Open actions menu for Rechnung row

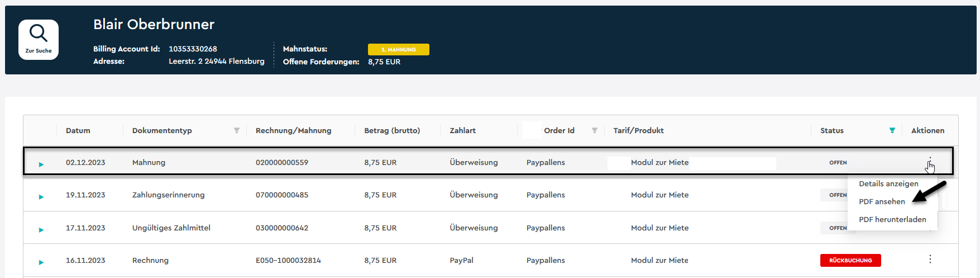click(930, 260)
